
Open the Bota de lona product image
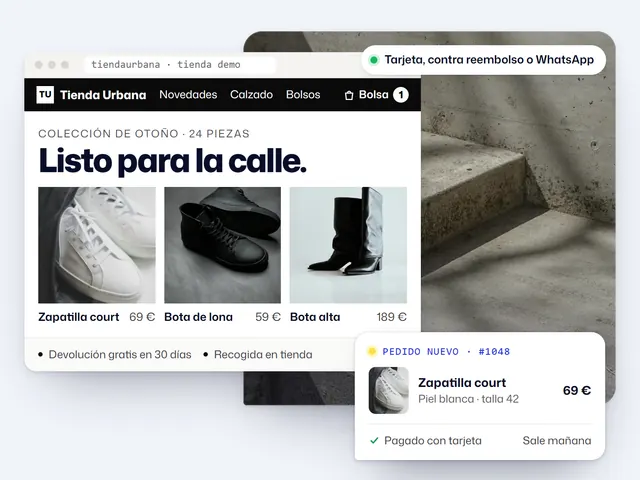click(x=222, y=245)
